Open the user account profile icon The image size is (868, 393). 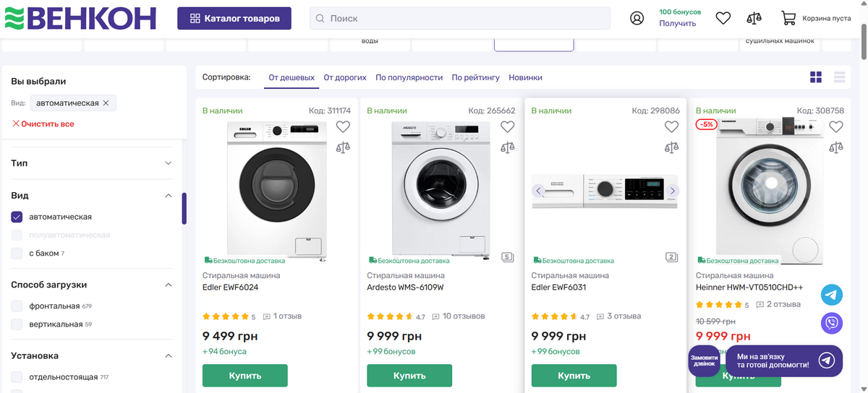click(x=637, y=18)
